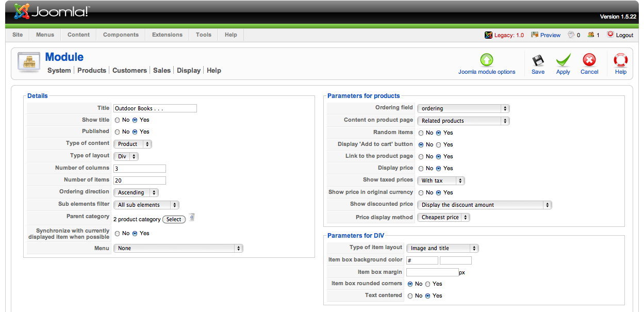
Task: Click the Save floppy disk icon
Action: (x=538, y=61)
